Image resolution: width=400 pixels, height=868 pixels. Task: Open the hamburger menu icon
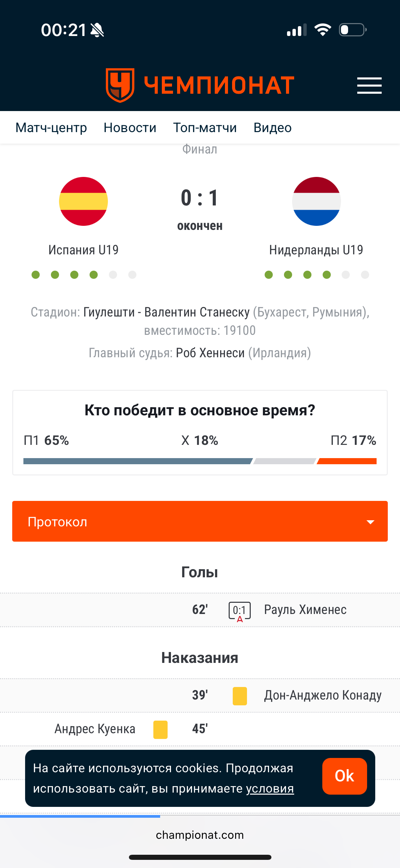point(369,85)
